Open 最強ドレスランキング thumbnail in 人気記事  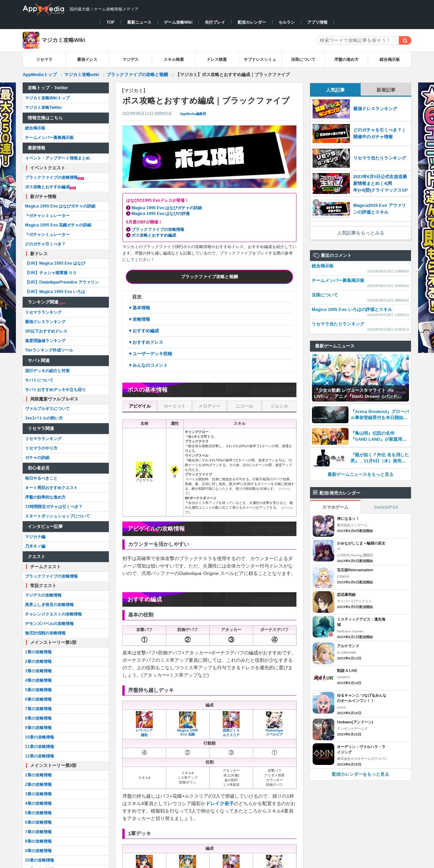click(x=331, y=109)
